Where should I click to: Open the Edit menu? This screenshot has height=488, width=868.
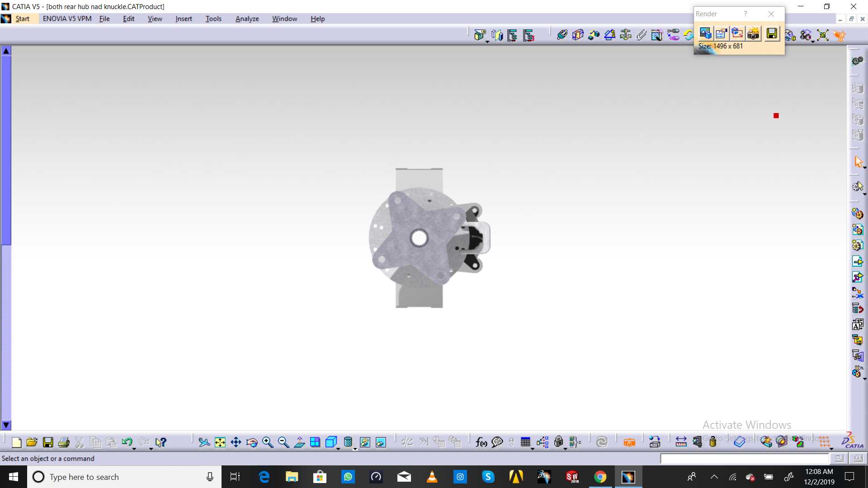click(129, 19)
